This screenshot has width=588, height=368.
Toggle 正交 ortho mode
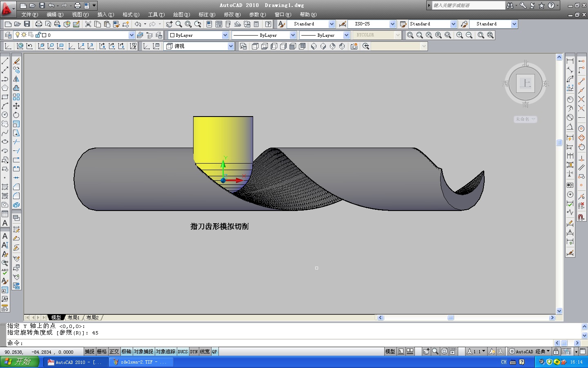tap(114, 352)
